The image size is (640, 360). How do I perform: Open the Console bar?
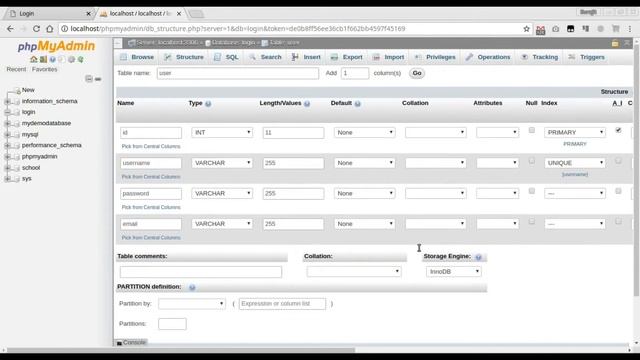[131, 342]
